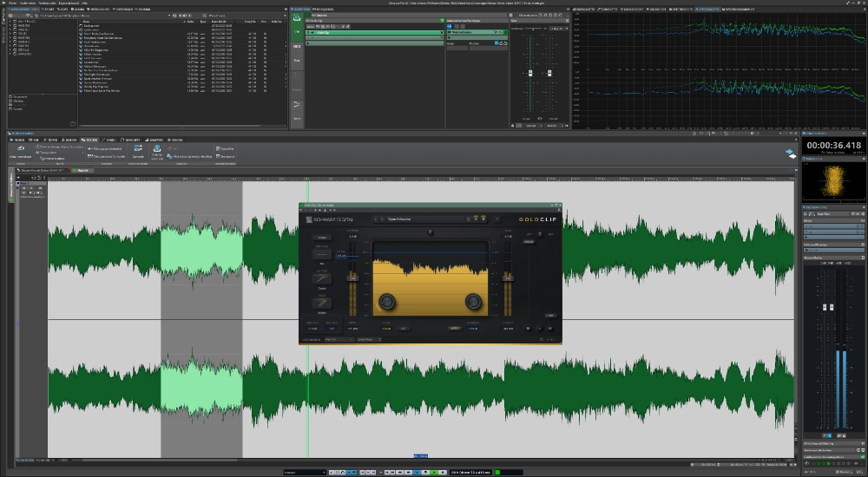Toggle first M monitor button in Gold Clip
Image resolution: width=868 pixels, height=477 pixels.
coord(528,328)
